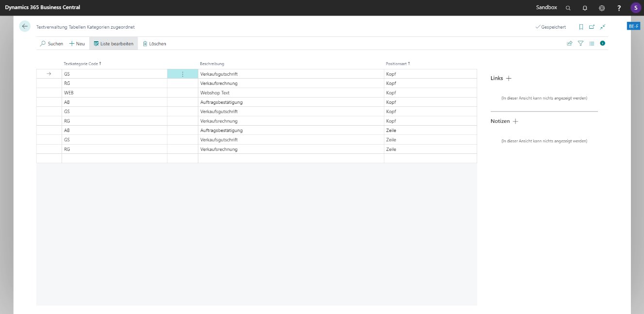Toggle the filter pane icon
This screenshot has height=314, width=644.
[x=580, y=43]
